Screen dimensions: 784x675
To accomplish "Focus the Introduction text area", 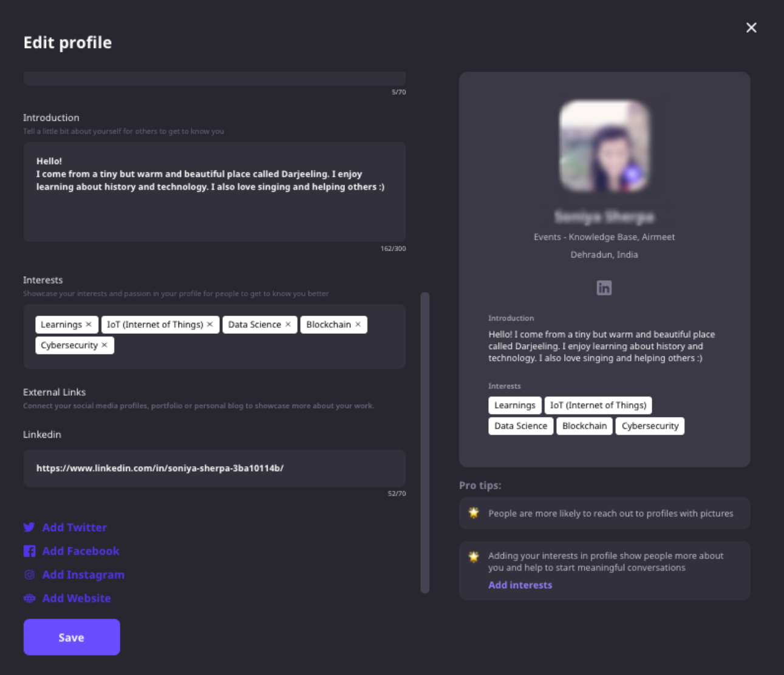I will (214, 192).
